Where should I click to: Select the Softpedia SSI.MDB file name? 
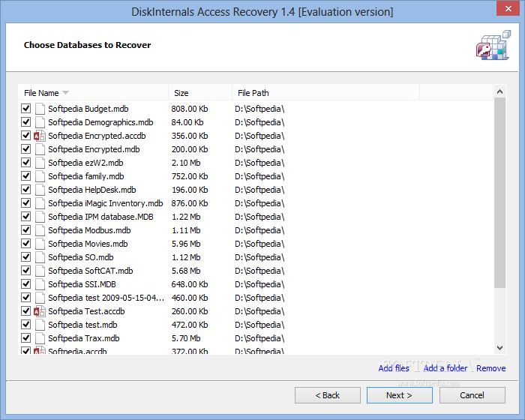(82, 284)
